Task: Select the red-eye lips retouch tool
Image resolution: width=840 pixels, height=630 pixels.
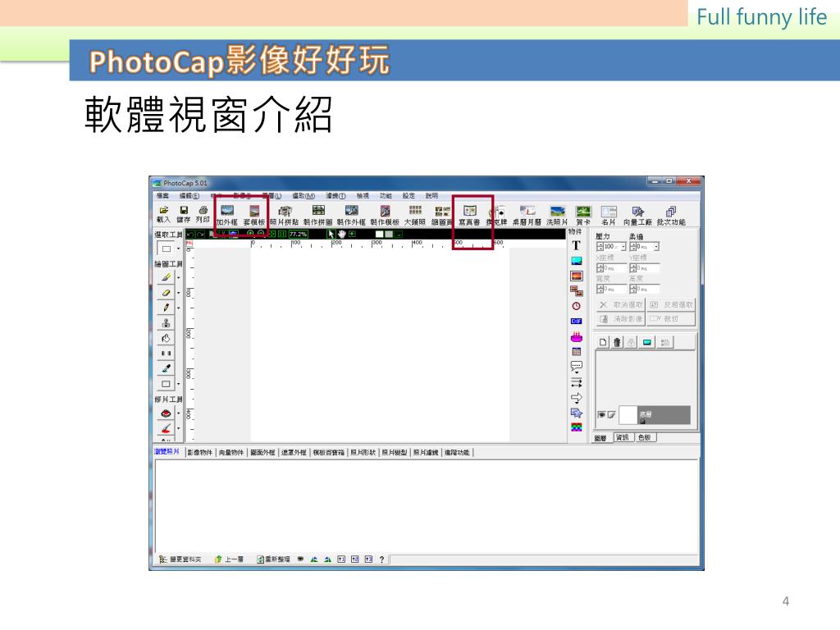Action: click(x=166, y=413)
